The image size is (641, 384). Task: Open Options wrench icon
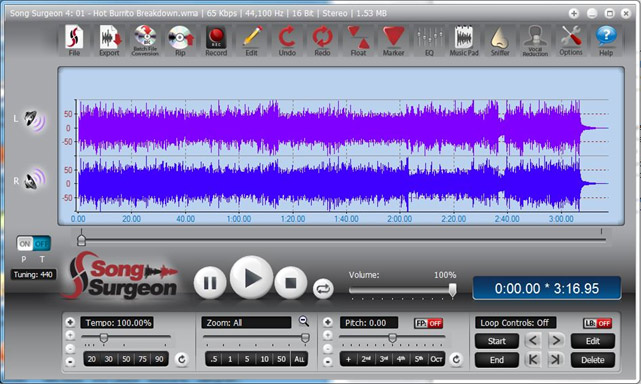[x=571, y=40]
